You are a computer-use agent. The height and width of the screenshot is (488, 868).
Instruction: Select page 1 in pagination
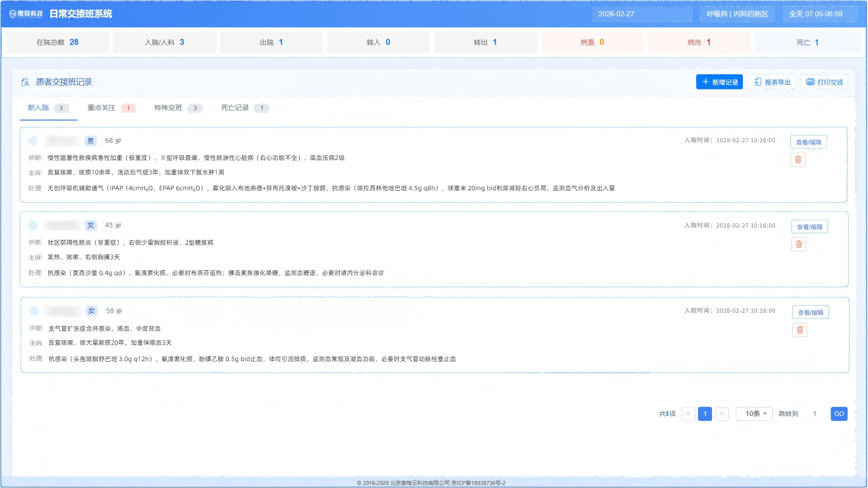click(705, 414)
